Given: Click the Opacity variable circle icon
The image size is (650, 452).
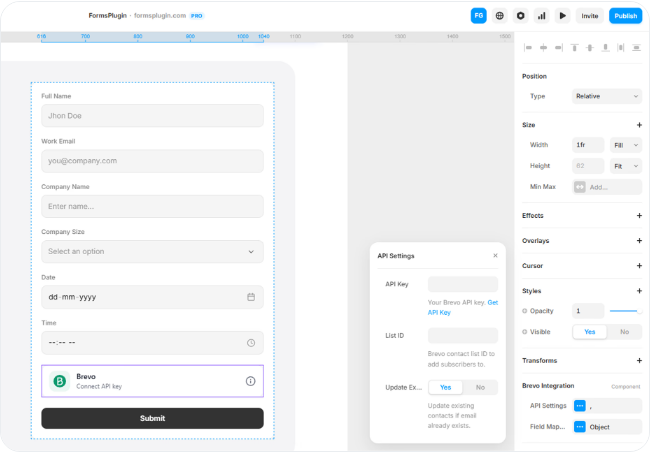Looking at the screenshot, I should click(524, 311).
